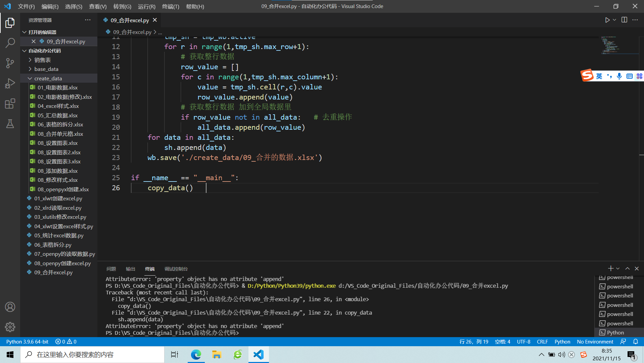Switch to the 输出 panel tab

pos(130,269)
